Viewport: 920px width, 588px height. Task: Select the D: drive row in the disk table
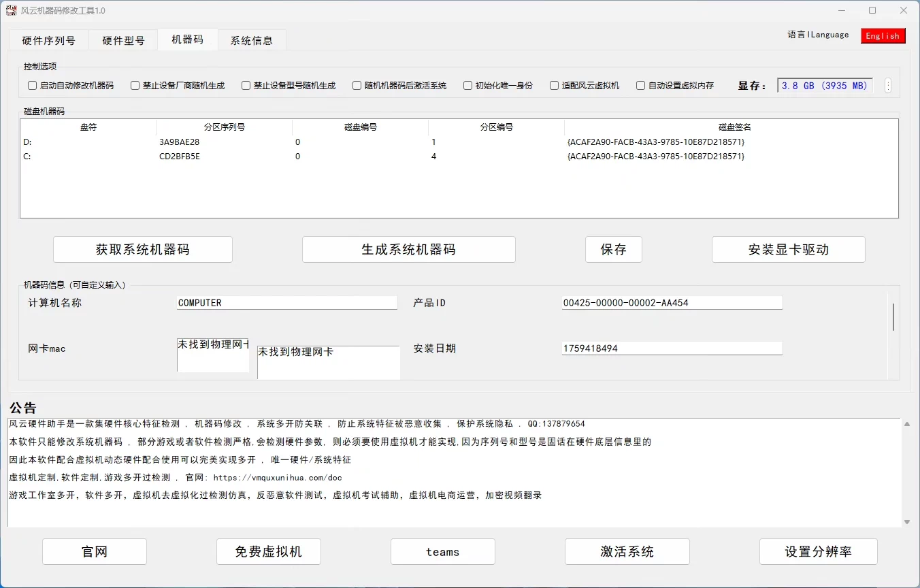tap(272, 142)
